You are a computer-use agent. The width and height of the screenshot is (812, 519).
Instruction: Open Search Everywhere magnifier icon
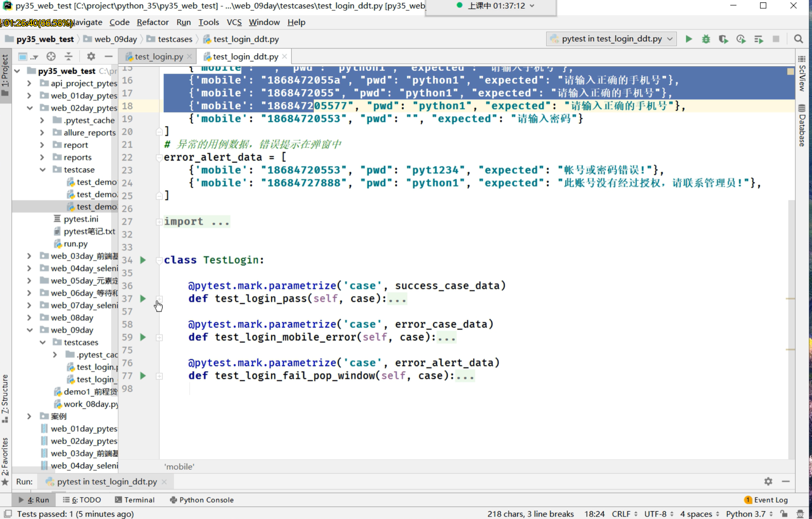click(798, 39)
